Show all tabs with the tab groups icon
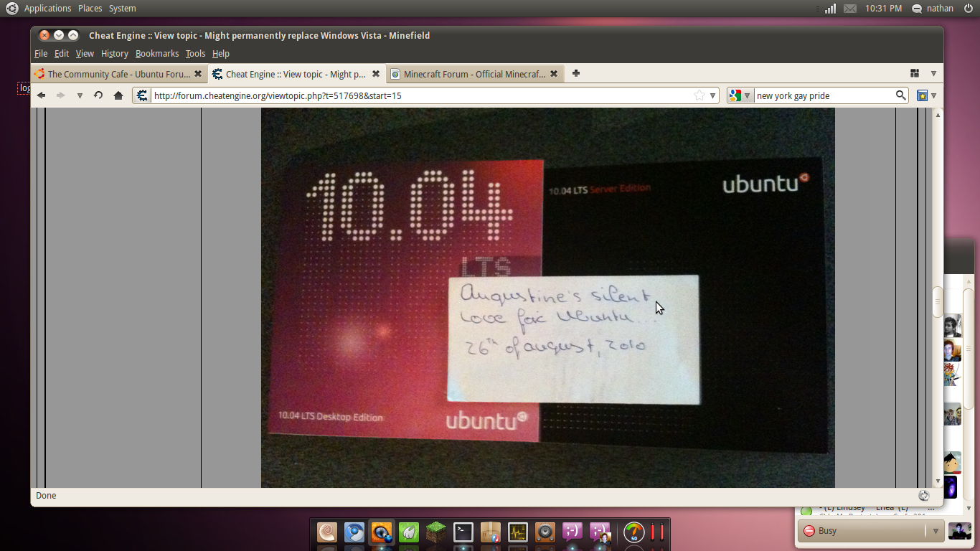The image size is (980, 551). click(915, 73)
